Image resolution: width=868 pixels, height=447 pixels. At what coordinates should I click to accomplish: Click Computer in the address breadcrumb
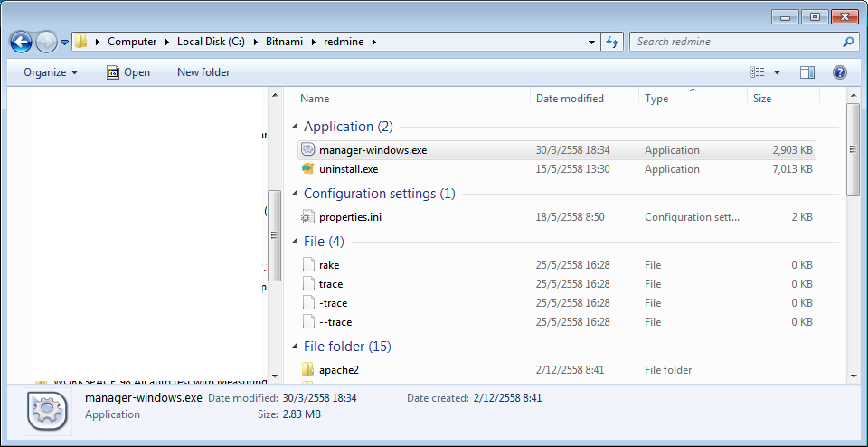coord(132,42)
